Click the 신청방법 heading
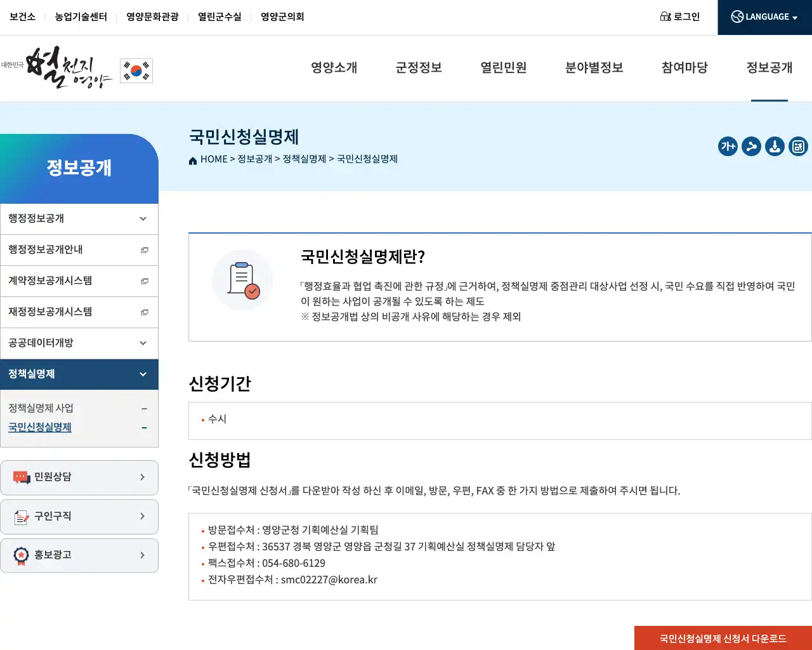Screen dimensions: 812x650 (220, 460)
